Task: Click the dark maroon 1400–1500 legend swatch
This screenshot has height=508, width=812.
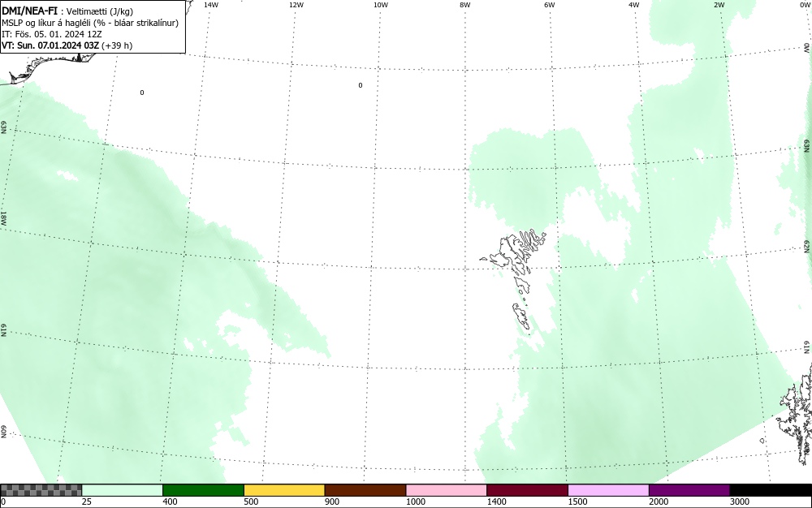Action: click(x=527, y=490)
